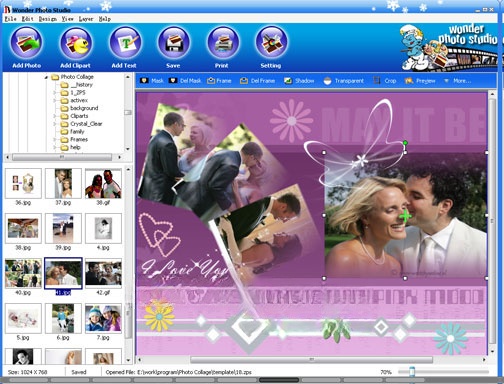Viewport: 504px width, 384px height.
Task: Click the Add Text icon
Action: coord(125,43)
